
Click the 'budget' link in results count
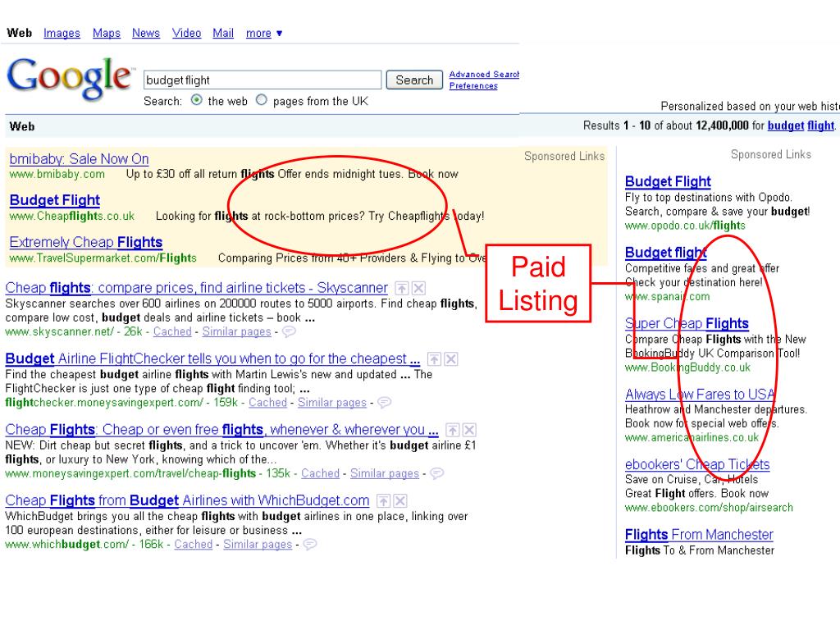tap(786, 126)
